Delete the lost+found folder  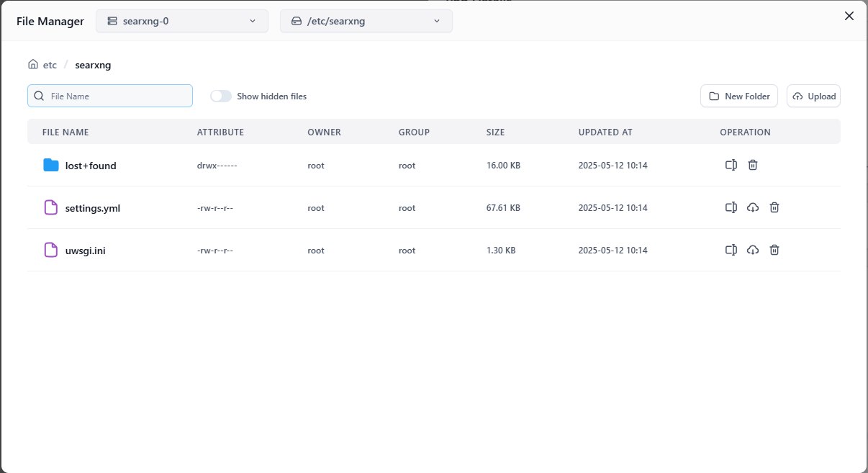[753, 165]
